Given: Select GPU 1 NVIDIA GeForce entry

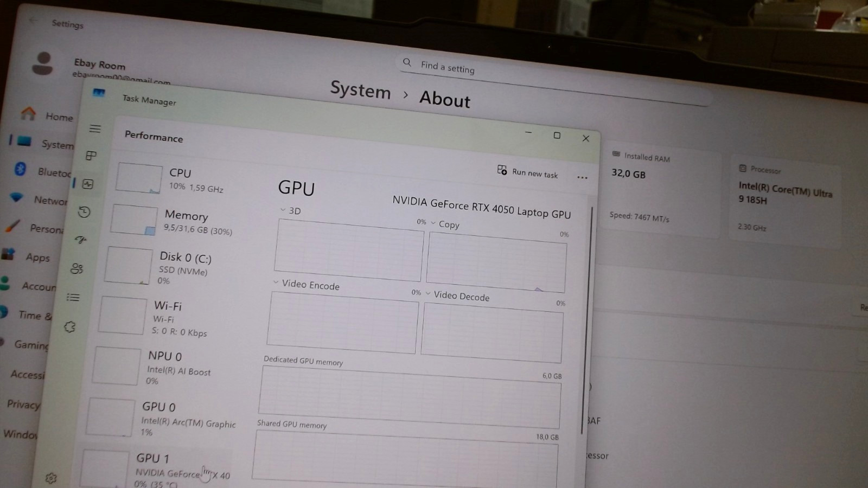Looking at the screenshot, I should (157, 469).
